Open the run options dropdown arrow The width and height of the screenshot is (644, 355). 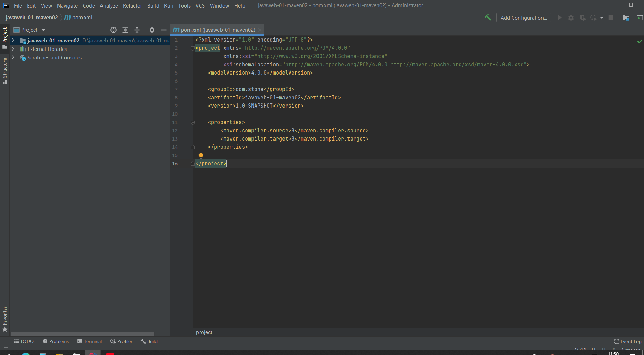coord(602,18)
